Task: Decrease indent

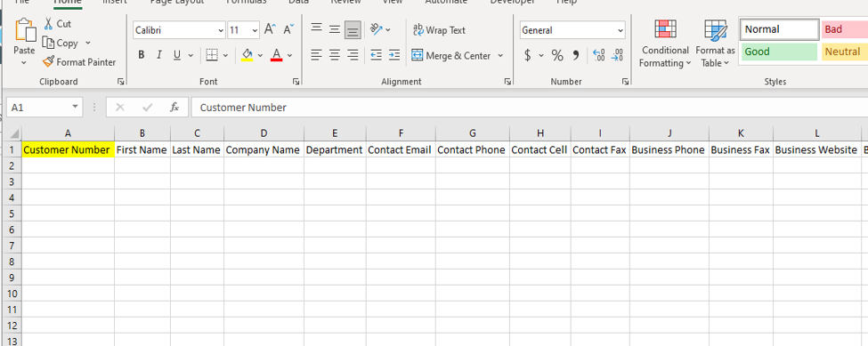Action: 376,55
